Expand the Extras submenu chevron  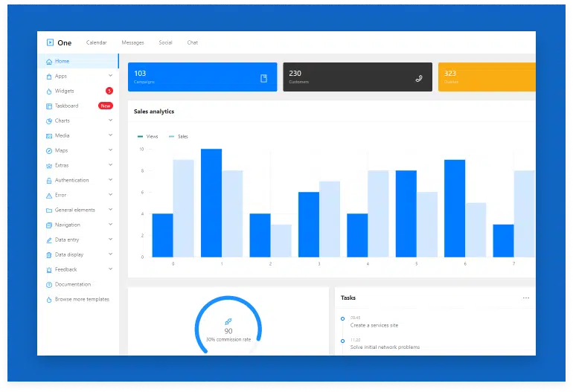(x=110, y=165)
